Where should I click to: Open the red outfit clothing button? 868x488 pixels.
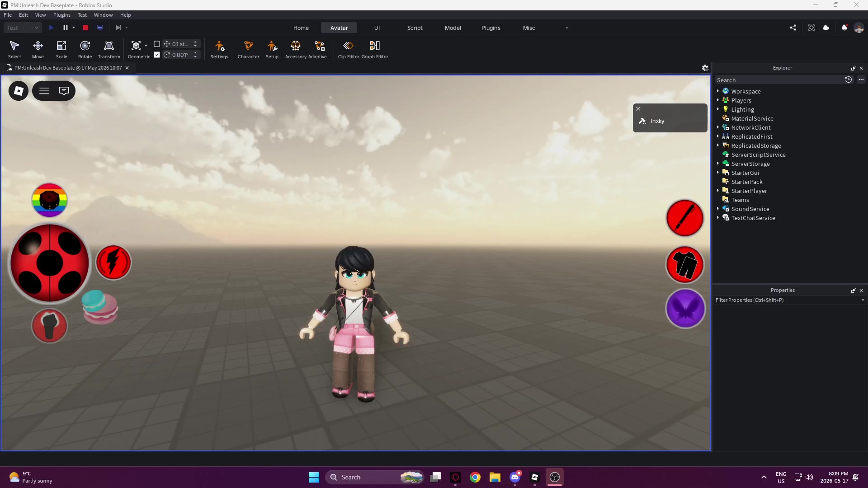(685, 265)
